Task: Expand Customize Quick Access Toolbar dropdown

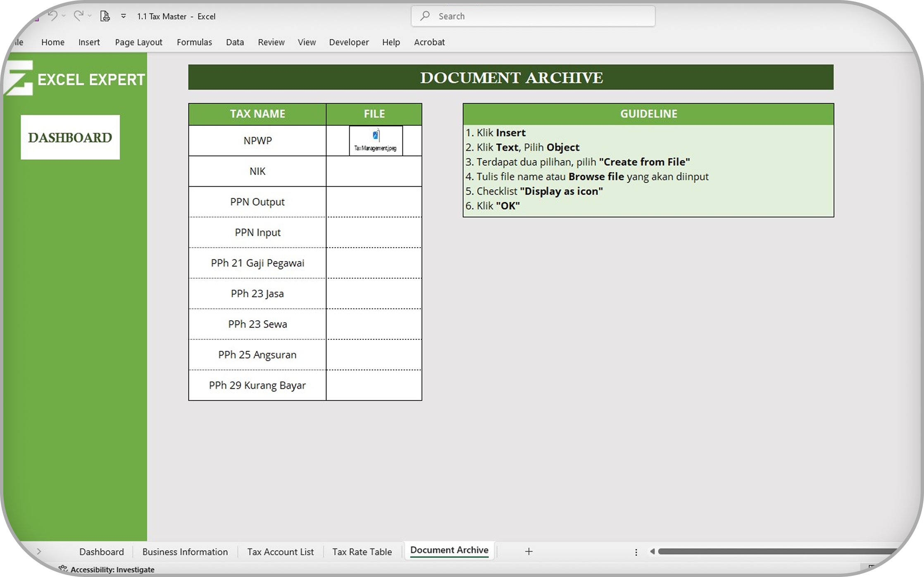Action: click(123, 16)
